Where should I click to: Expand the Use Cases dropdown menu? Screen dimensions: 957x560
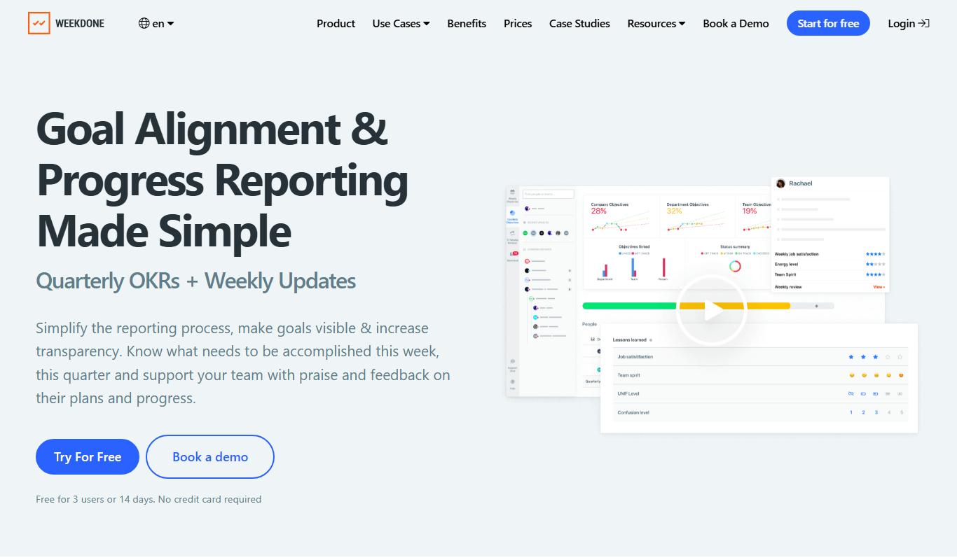(x=401, y=23)
